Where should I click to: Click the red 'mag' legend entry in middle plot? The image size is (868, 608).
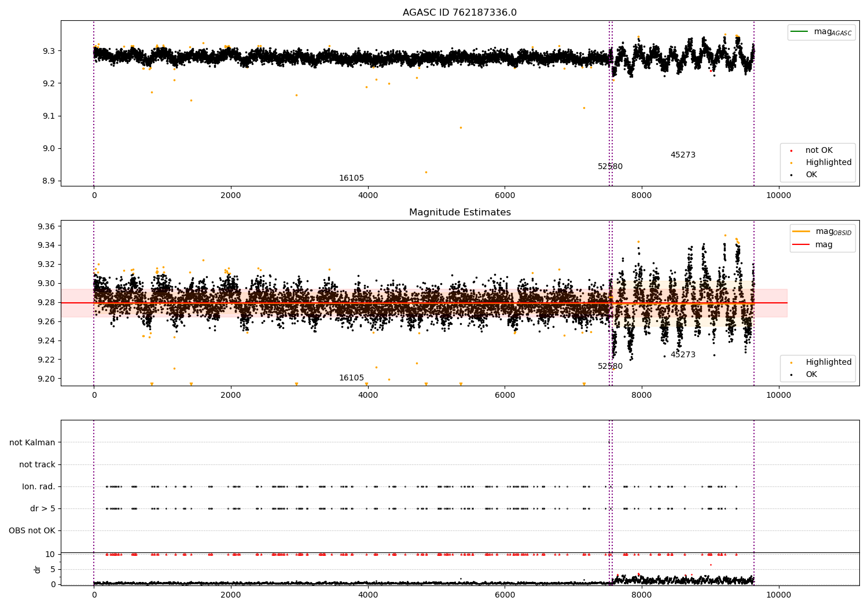click(813, 245)
